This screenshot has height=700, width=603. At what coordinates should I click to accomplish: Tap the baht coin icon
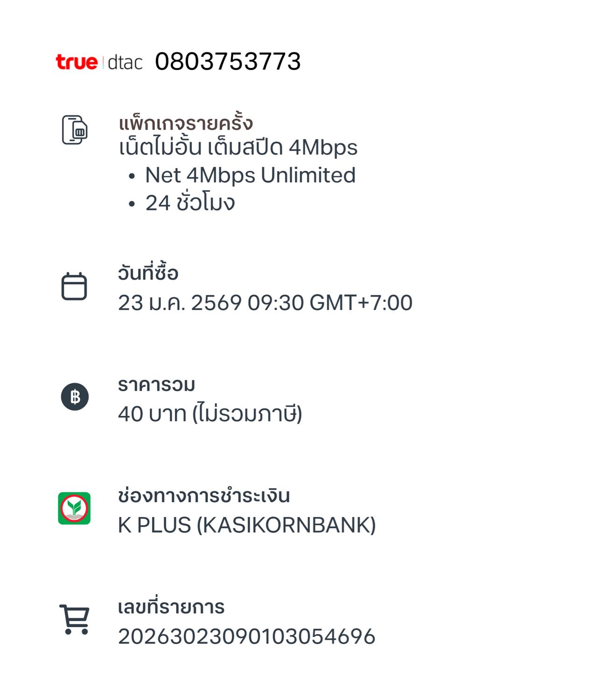75,397
